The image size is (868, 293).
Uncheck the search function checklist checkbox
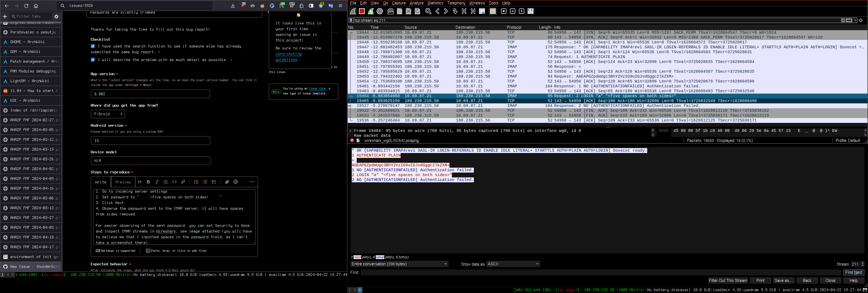point(93,46)
